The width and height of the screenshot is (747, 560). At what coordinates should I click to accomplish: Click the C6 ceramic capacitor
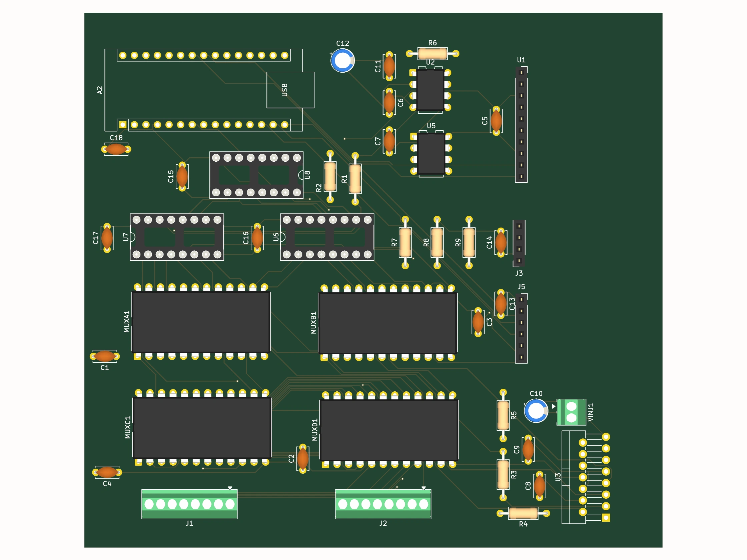[x=389, y=103]
